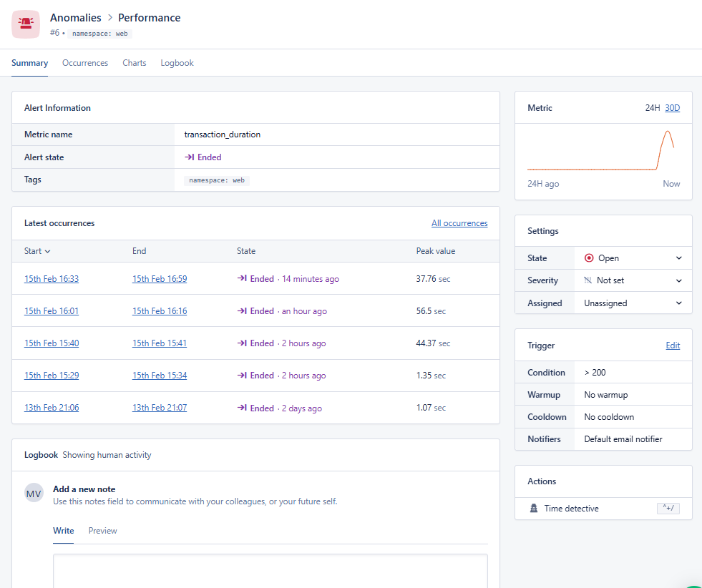This screenshot has height=588, width=702.
Task: Switch to the Occurrences tab
Action: click(85, 63)
